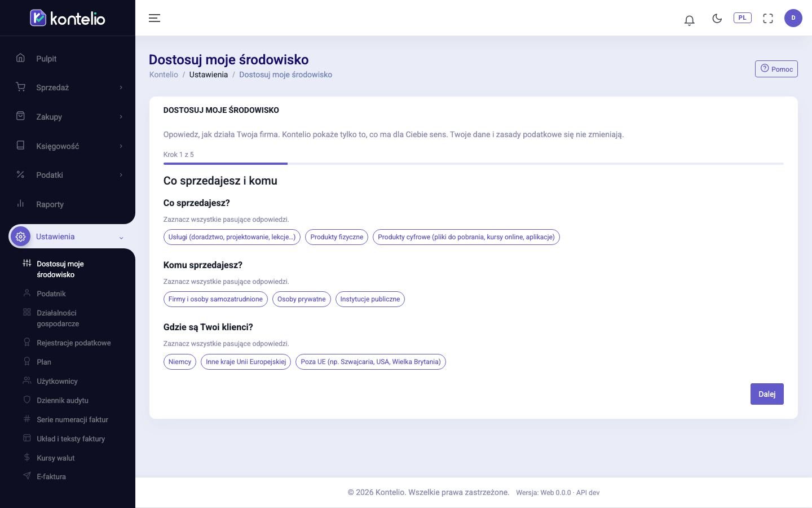
Task: Switch to dark mode moon icon
Action: coord(717,18)
